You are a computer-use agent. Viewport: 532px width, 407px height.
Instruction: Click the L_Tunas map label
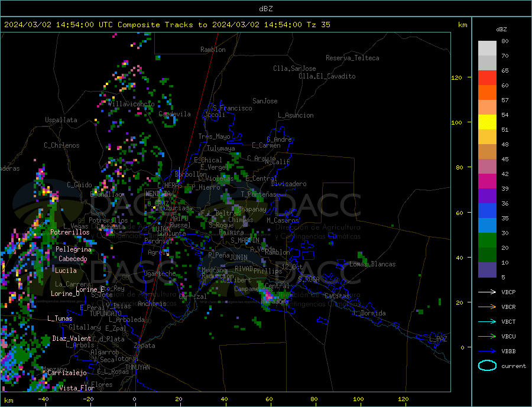click(60, 318)
